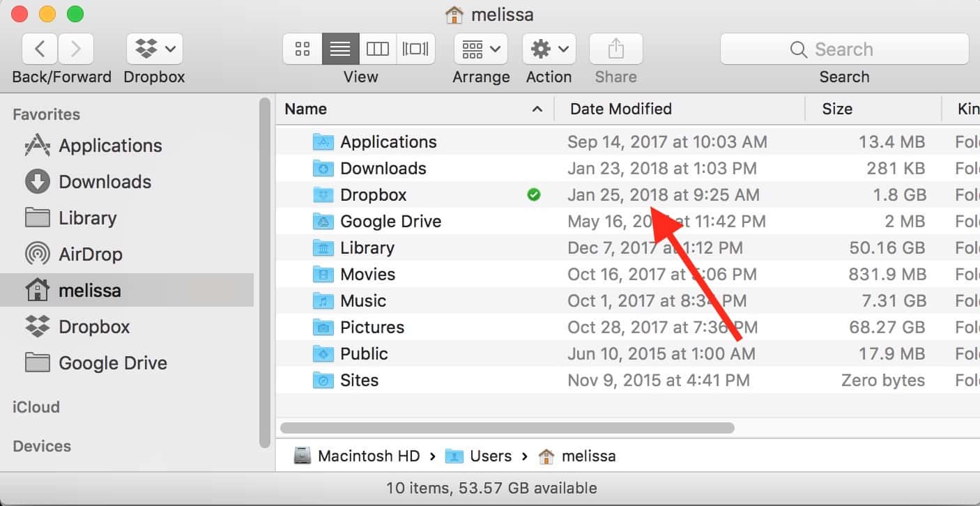
Task: Open Applications in the sidebar
Action: coord(110,146)
